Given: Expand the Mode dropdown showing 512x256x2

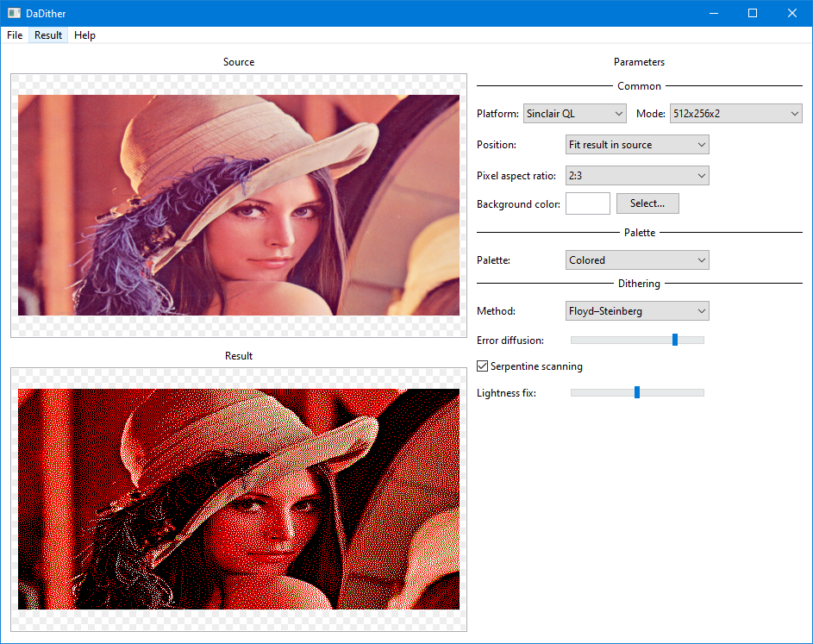Looking at the screenshot, I should click(x=735, y=114).
